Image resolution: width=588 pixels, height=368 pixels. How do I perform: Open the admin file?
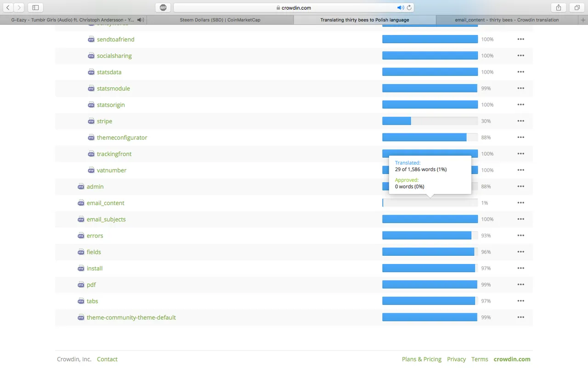click(95, 186)
